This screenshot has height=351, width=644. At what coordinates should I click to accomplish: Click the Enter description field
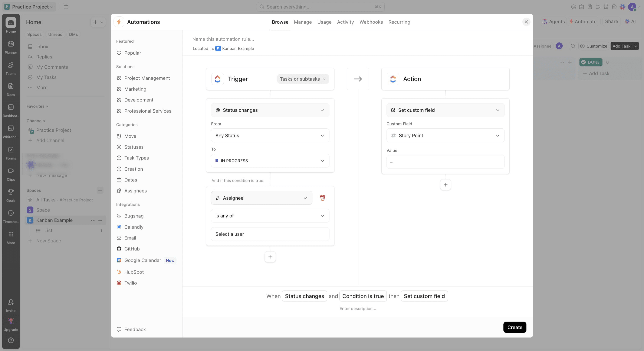(358, 308)
